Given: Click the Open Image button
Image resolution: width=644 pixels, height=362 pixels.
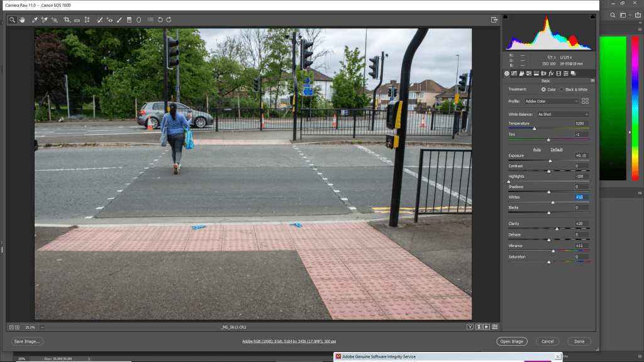Looking at the screenshot, I should coord(511,341).
